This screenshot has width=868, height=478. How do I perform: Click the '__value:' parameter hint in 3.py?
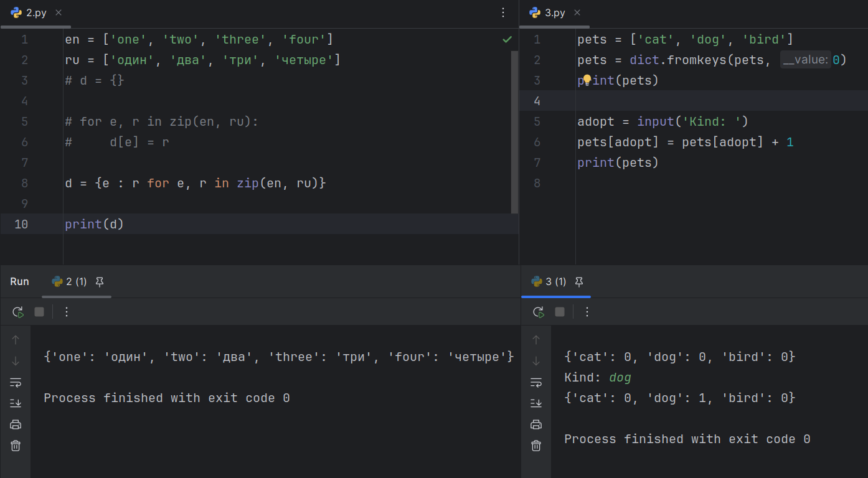pyautogui.click(x=805, y=60)
